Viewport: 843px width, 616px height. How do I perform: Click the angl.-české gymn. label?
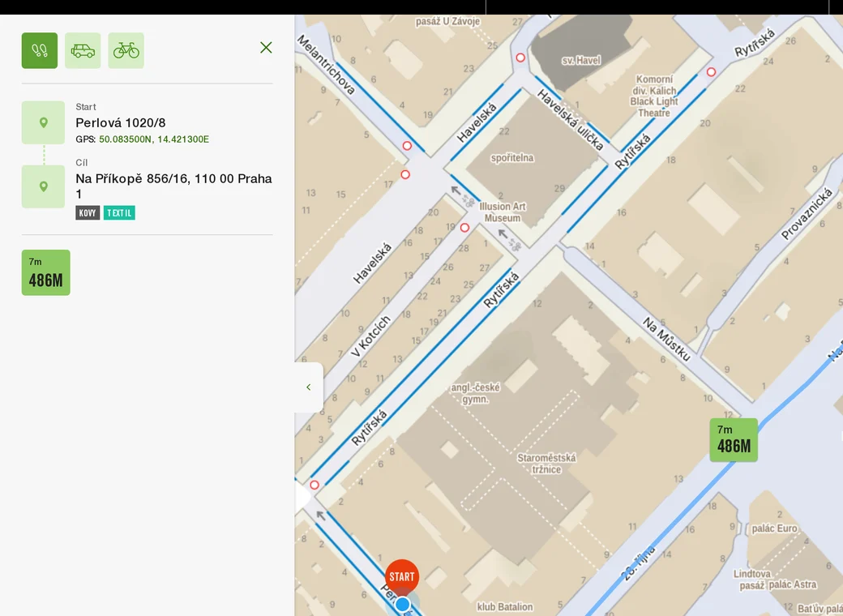(x=476, y=393)
